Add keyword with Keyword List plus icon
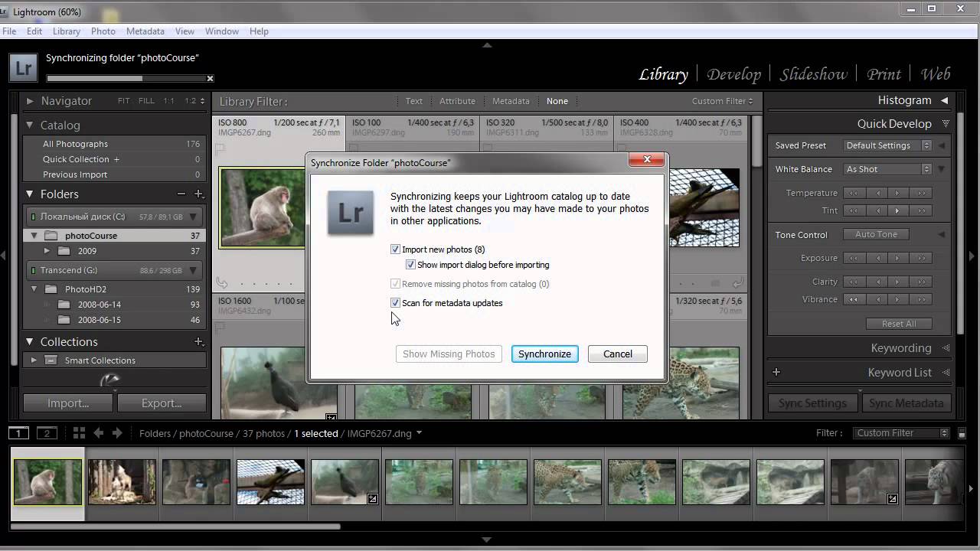Screen dimensions: 980x551 click(x=776, y=373)
